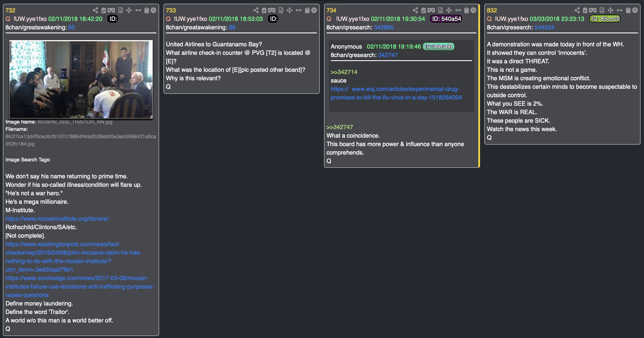Screen dimensions: 644x338
Task: Click the plain clipboard copy icon on post 832
Action: click(628, 10)
